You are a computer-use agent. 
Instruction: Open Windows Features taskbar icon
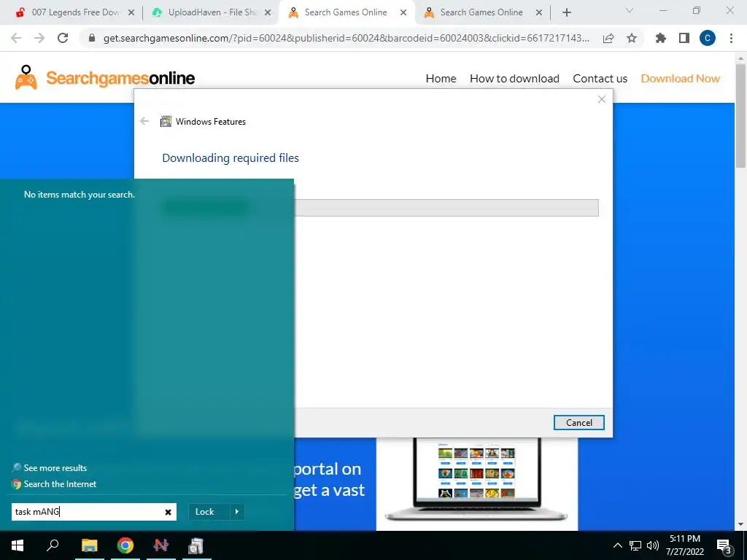tap(196, 545)
